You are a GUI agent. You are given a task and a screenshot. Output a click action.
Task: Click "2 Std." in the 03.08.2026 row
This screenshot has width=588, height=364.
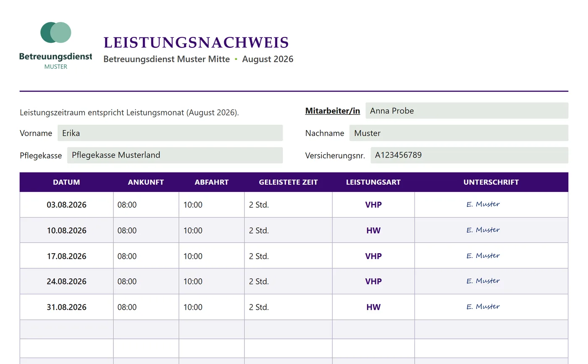[x=259, y=205]
